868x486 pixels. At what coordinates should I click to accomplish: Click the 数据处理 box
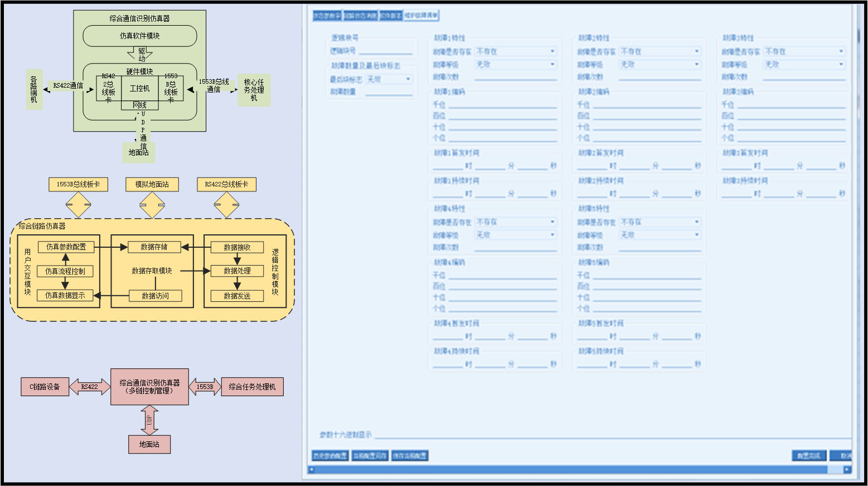pyautogui.click(x=237, y=271)
